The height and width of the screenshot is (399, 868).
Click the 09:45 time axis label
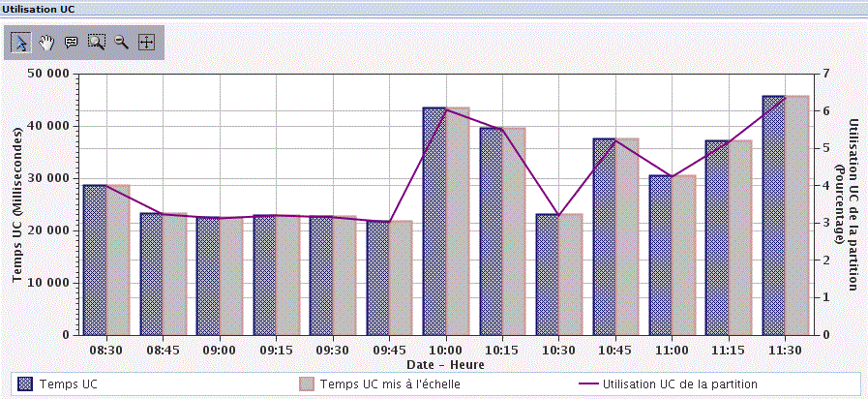(389, 352)
